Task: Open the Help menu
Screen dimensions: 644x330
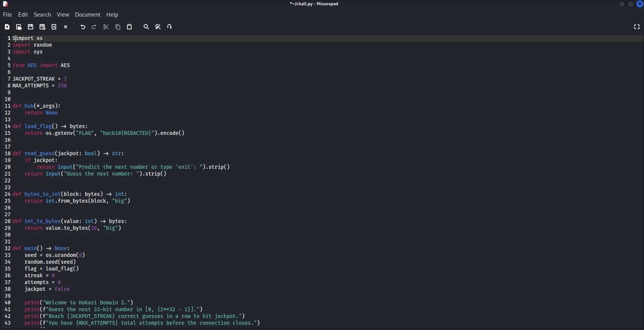Action: pos(112,15)
